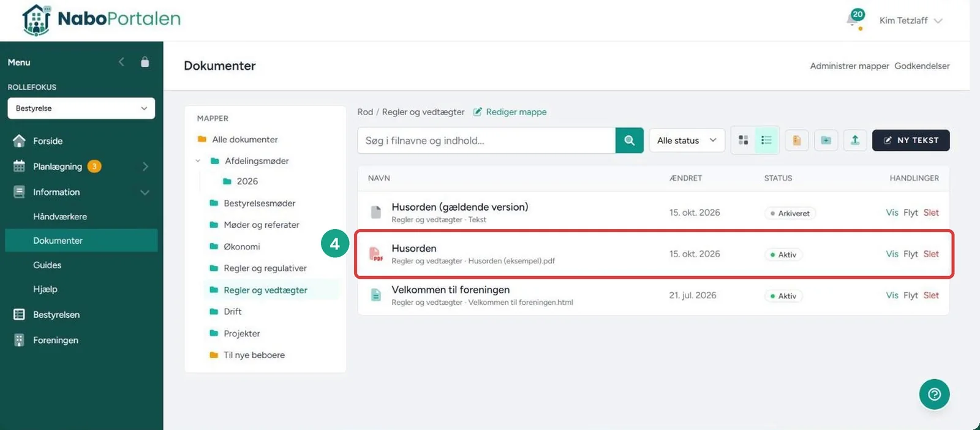This screenshot has height=430, width=980.
Task: Click the NY TEKST button
Action: click(911, 140)
